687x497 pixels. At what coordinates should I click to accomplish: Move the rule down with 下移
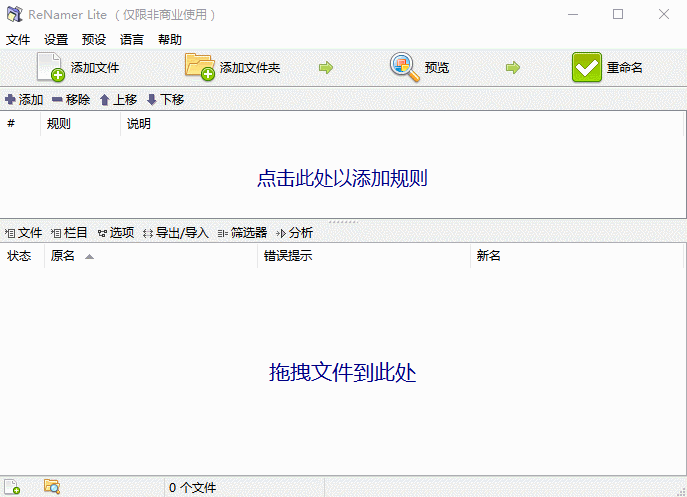(x=165, y=100)
